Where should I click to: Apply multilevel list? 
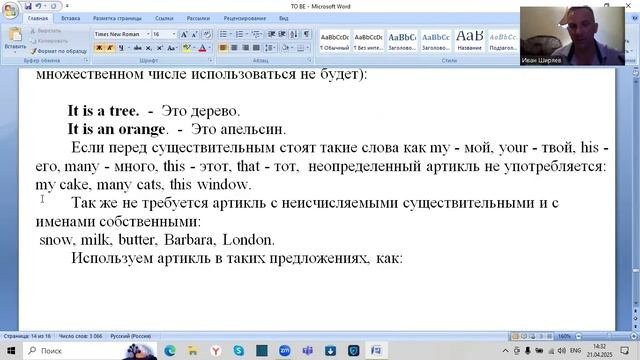point(256,34)
